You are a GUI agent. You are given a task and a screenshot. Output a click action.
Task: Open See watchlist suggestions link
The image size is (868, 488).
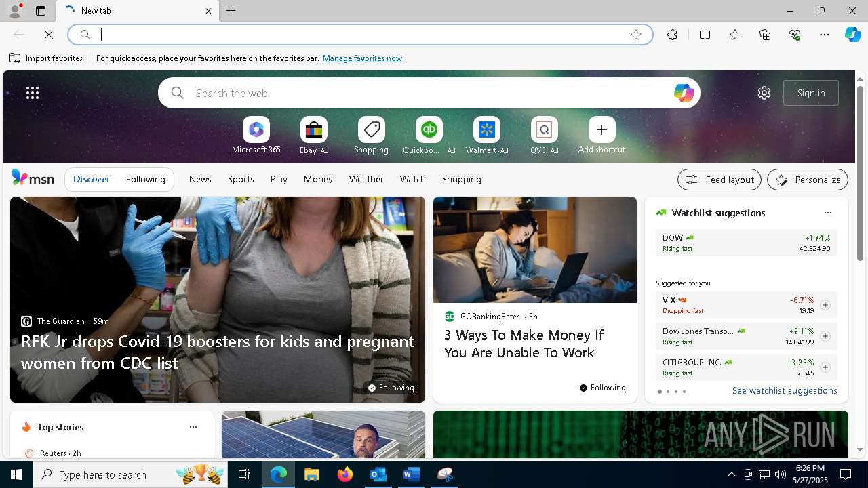click(785, 390)
